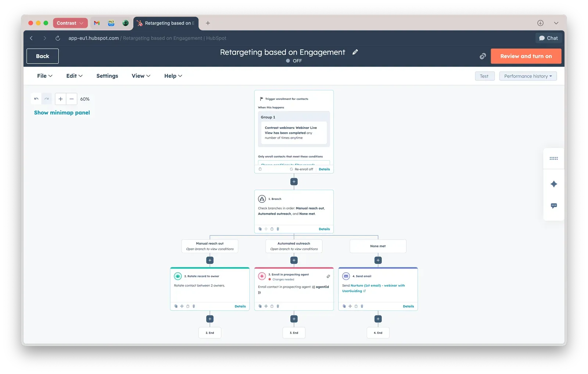Select the checkbox on the Send email action card
588x374 pixels.
(x=356, y=306)
